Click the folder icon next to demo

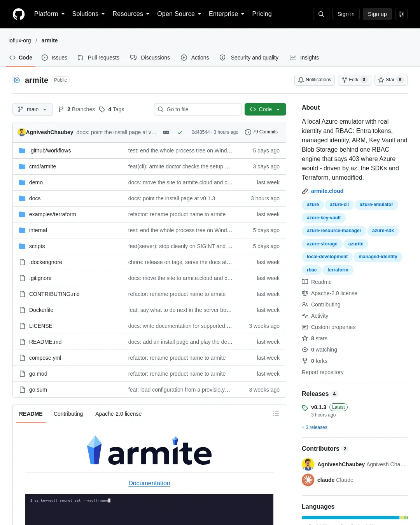22,182
